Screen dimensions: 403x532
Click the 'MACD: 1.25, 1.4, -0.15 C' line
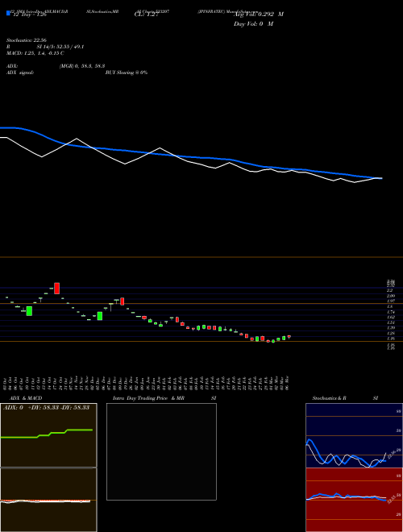tap(35, 53)
